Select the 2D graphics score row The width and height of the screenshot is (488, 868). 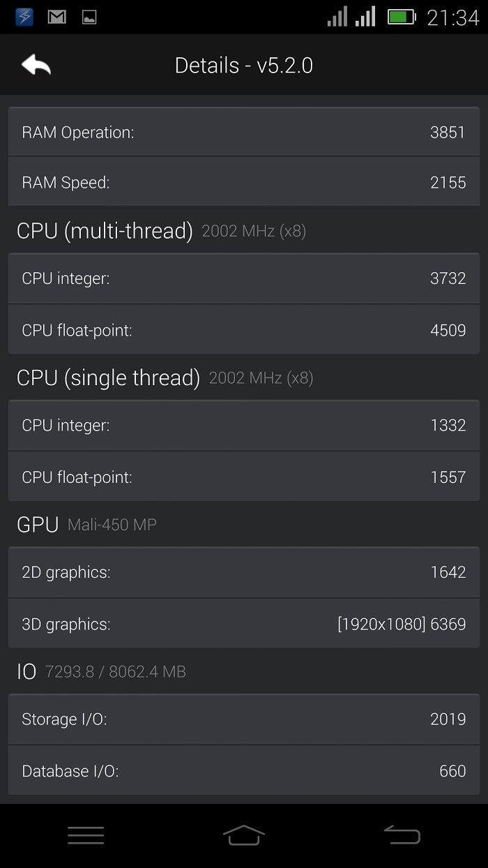coord(244,572)
